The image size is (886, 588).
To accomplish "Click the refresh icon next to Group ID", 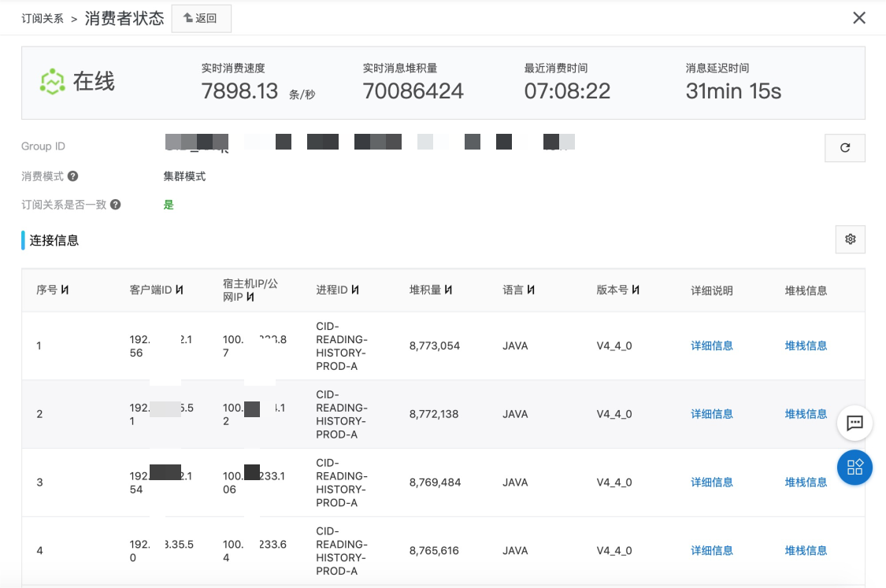I will [845, 148].
